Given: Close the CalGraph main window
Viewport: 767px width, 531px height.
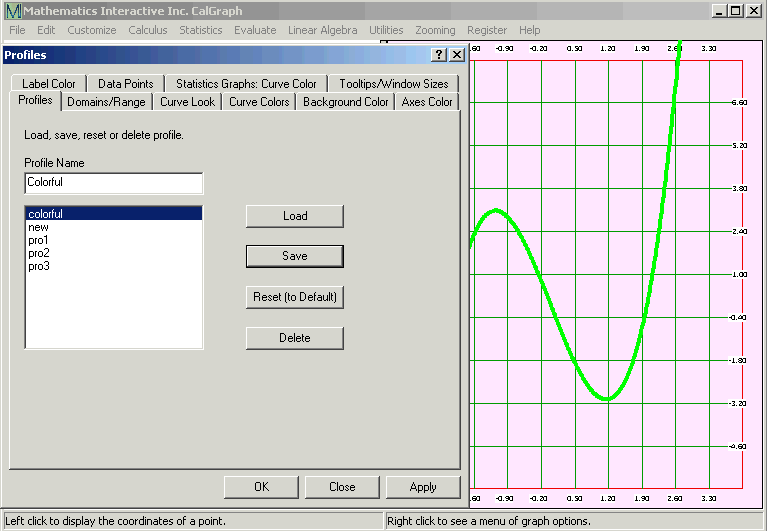Looking at the screenshot, I should (754, 11).
